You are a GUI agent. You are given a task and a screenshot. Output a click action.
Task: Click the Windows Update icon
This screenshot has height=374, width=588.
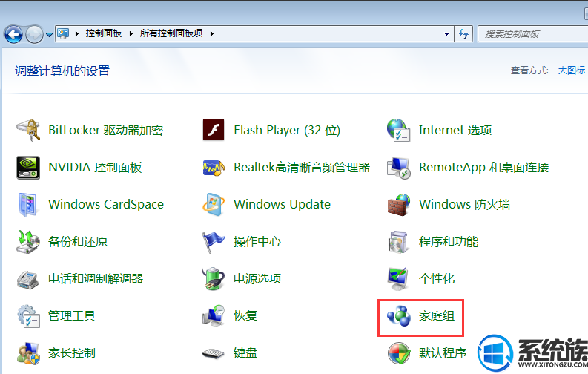point(214,205)
